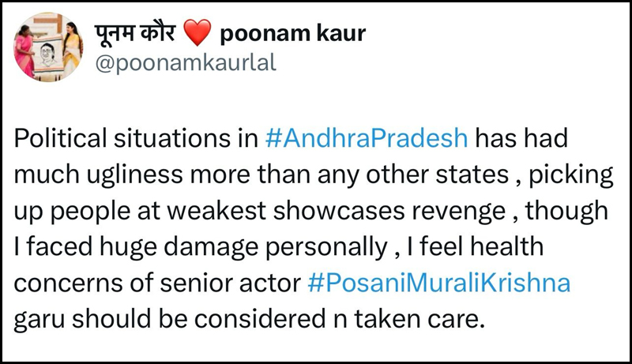Click 'I faced huge damage personally' text

coord(201,247)
